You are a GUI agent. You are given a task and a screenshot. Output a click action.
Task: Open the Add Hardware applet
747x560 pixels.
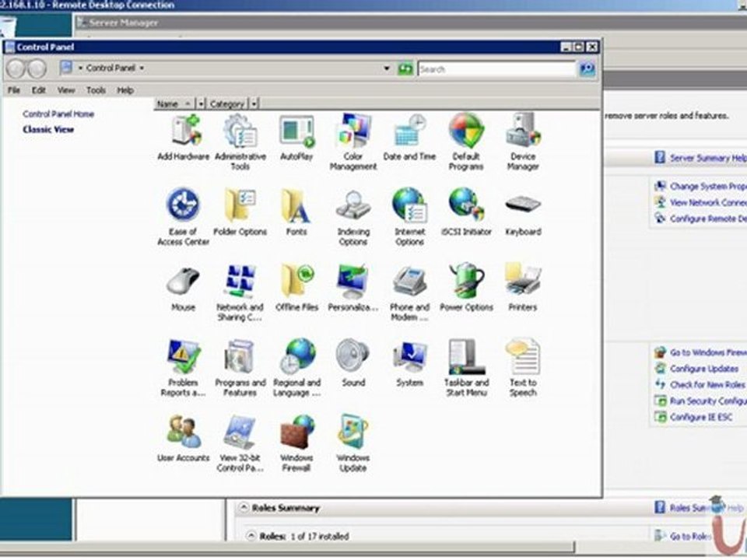click(x=184, y=138)
